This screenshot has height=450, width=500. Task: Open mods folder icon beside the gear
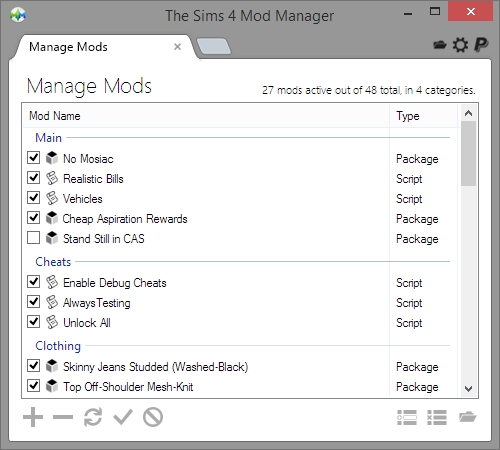(x=439, y=45)
